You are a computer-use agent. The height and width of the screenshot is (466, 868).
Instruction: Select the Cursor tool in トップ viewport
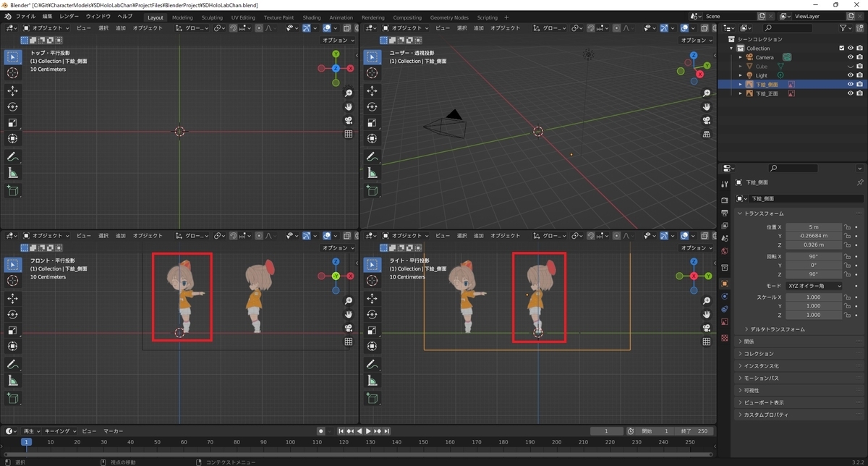point(12,73)
